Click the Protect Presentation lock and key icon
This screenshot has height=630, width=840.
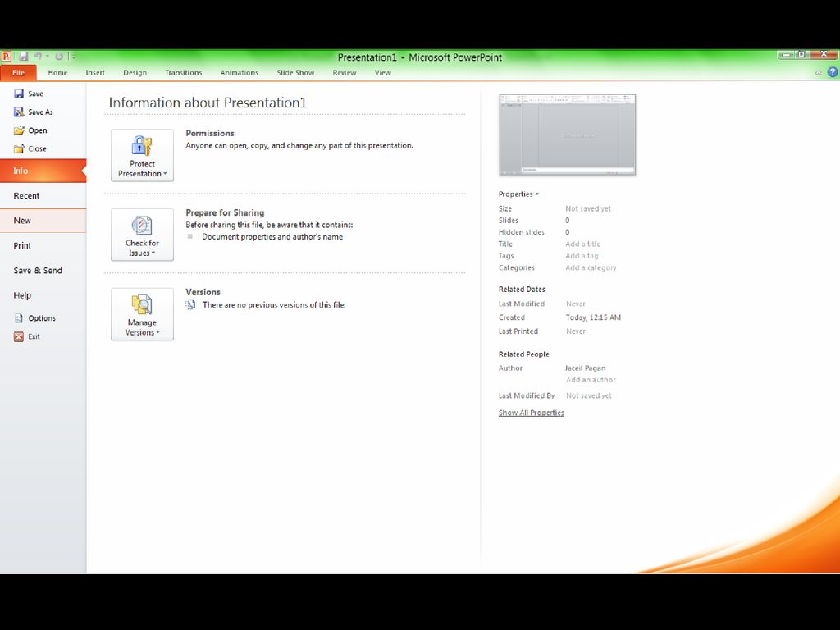[142, 146]
